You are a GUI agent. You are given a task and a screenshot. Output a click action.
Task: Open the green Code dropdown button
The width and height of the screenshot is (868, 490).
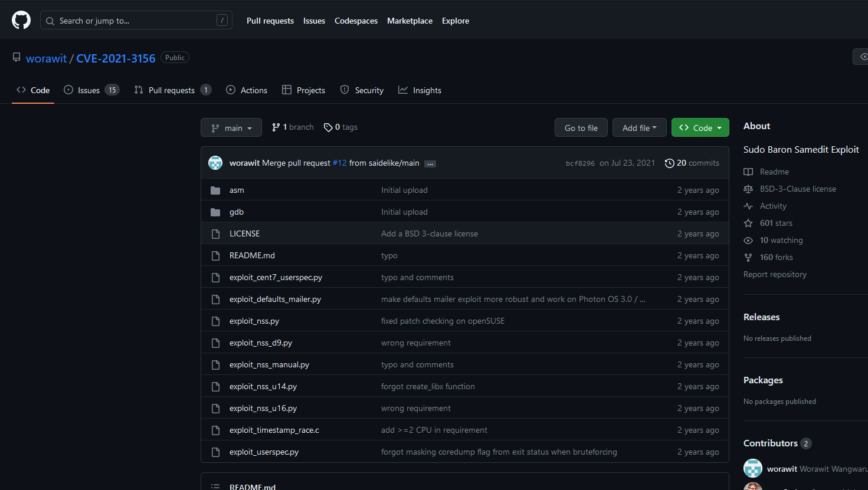tap(700, 127)
